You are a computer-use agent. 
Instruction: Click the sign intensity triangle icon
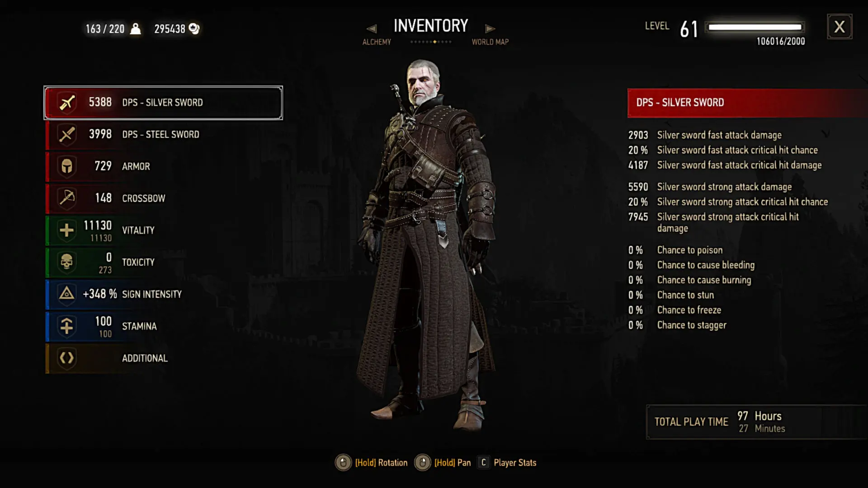(x=67, y=294)
